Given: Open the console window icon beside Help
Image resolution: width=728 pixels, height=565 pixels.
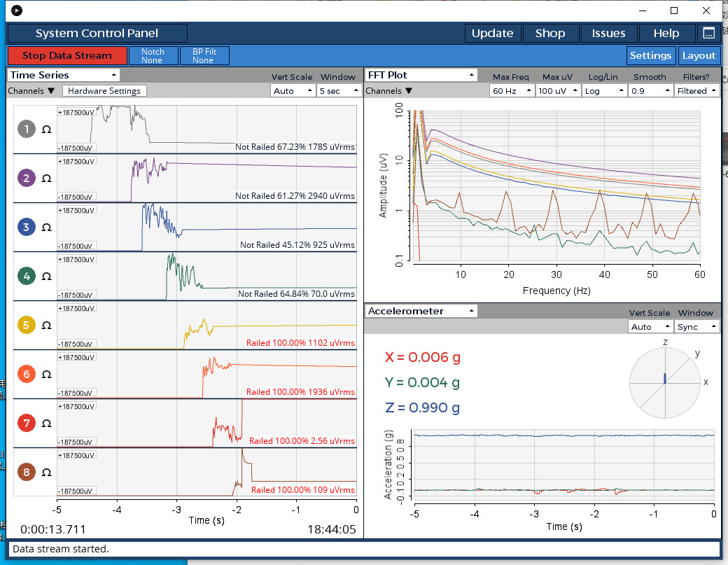Looking at the screenshot, I should click(708, 33).
